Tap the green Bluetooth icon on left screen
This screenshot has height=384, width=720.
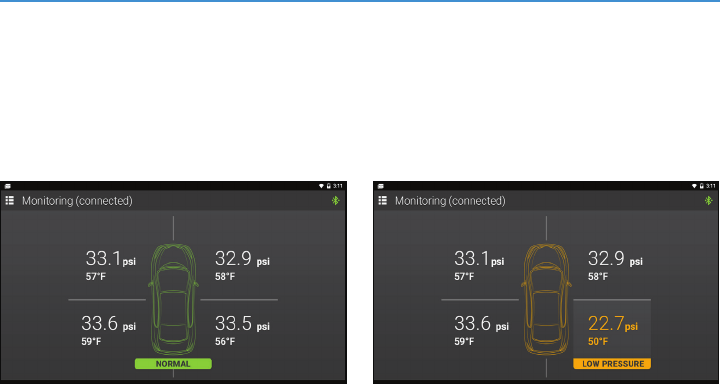tap(336, 200)
